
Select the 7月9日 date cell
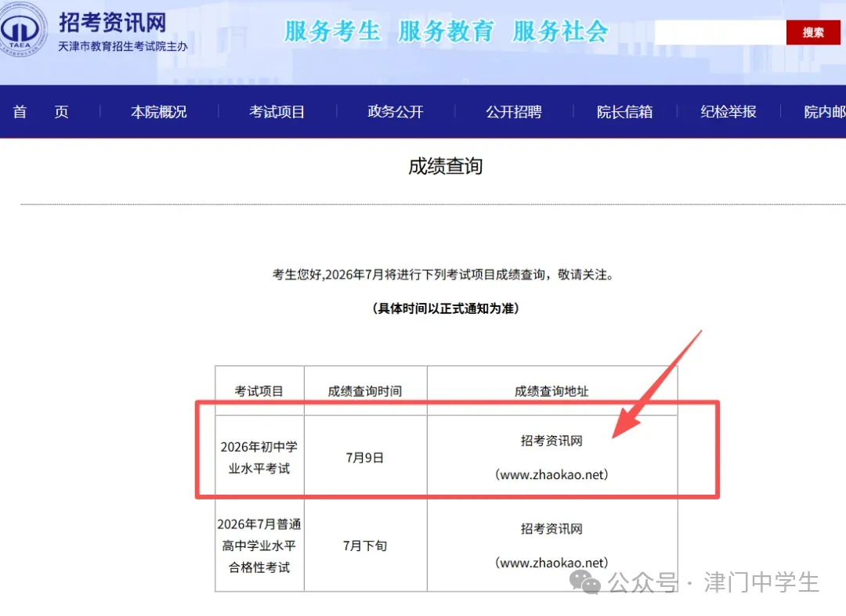pos(365,458)
